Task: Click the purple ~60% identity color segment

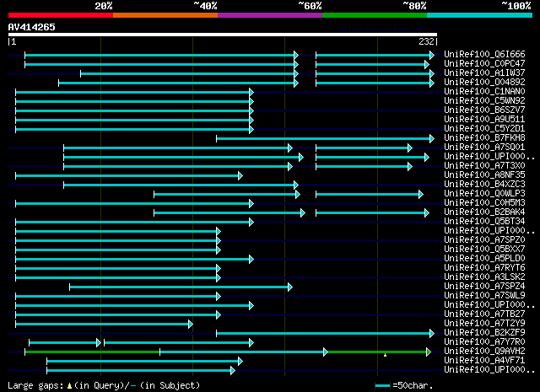Action: point(270,15)
